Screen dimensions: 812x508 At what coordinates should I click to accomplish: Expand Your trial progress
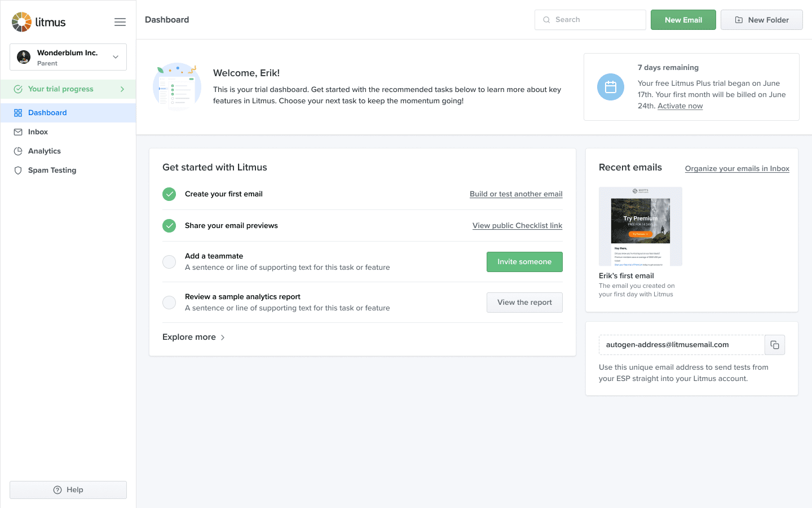point(68,89)
